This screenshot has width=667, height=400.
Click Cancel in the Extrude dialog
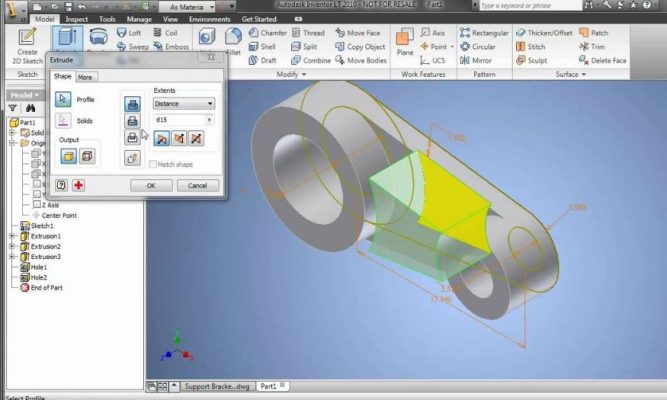pos(197,185)
